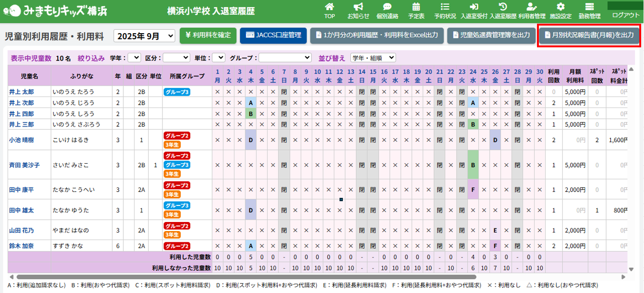
Task: Click the JACCS口座管理 button
Action: [273, 36]
